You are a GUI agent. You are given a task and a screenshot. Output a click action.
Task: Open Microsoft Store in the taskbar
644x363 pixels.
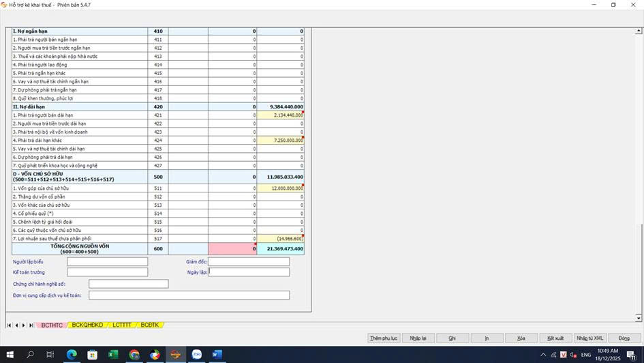coord(93,355)
